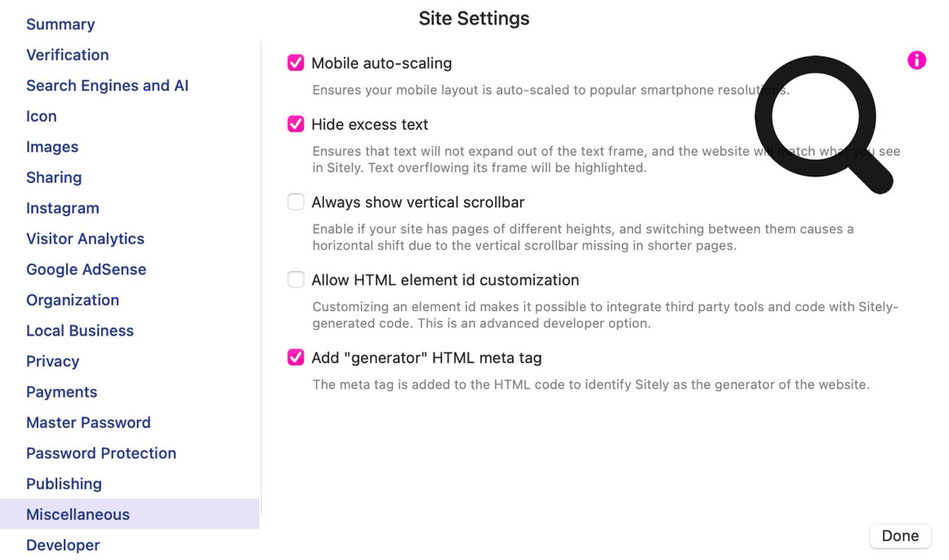Viewport: 949px width, 560px height.
Task: Select the Local Business section
Action: (80, 331)
